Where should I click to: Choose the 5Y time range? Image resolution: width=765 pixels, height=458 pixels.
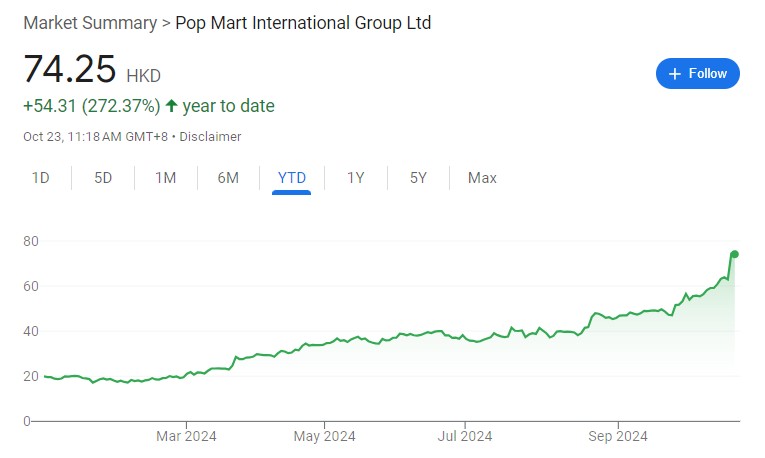(418, 178)
